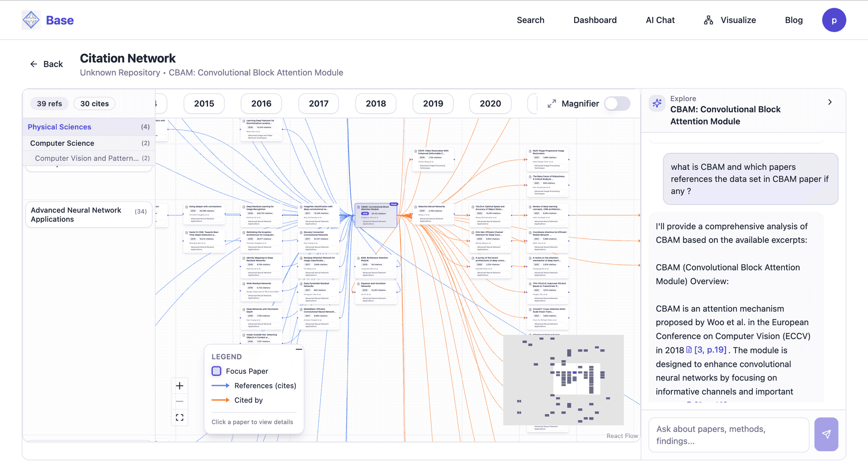Fit the graph view to screen
Screen dimensions: 868x470
(179, 418)
